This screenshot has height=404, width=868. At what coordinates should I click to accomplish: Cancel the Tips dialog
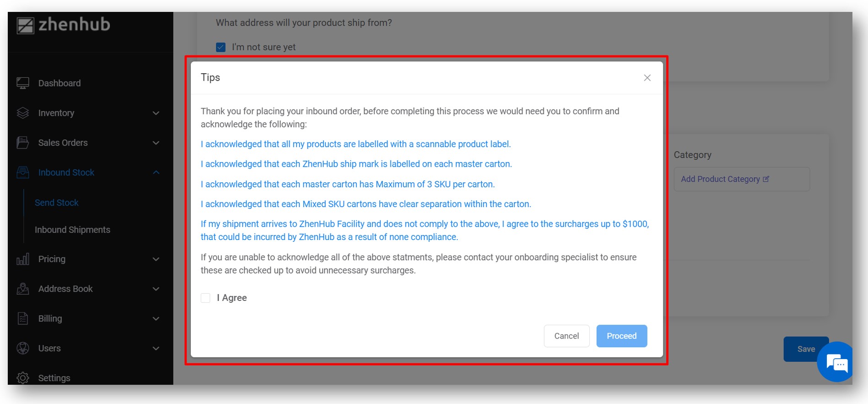pyautogui.click(x=566, y=336)
